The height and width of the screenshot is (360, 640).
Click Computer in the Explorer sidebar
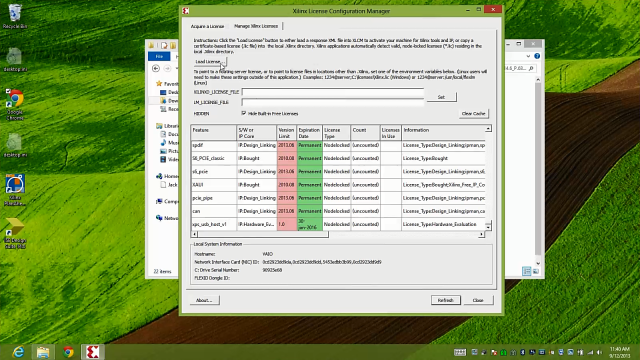click(x=167, y=201)
